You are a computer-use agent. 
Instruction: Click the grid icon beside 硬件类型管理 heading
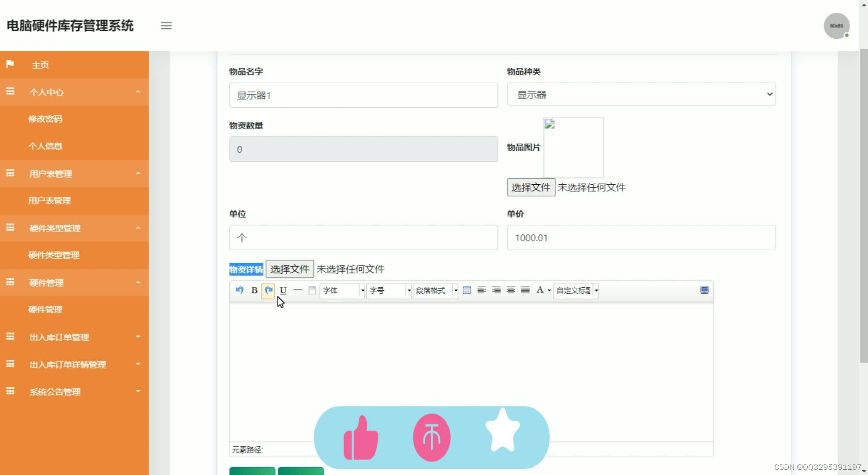pyautogui.click(x=10, y=228)
